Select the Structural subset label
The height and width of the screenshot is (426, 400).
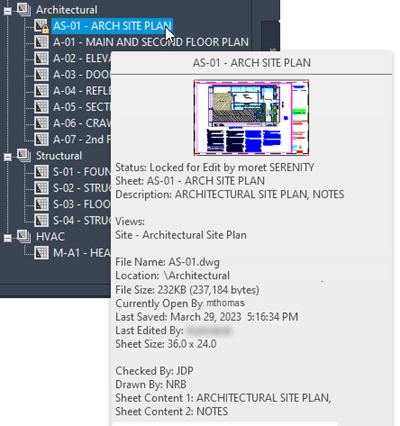tap(59, 156)
